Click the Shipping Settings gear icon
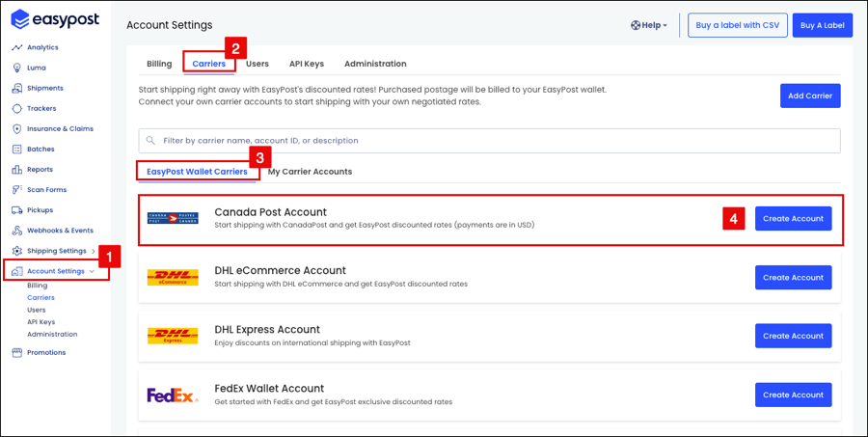The height and width of the screenshot is (437, 868). [16, 251]
